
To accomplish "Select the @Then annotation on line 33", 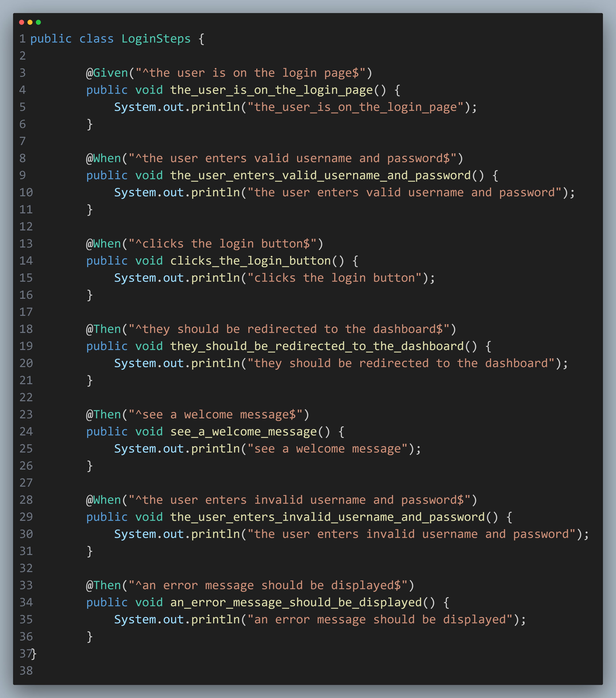I will (103, 585).
